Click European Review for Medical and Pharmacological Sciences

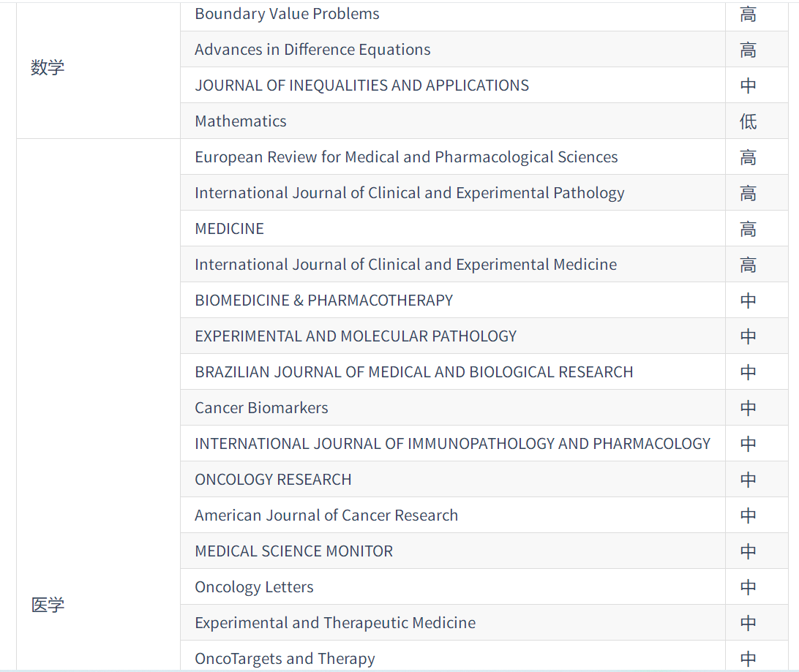(x=406, y=157)
